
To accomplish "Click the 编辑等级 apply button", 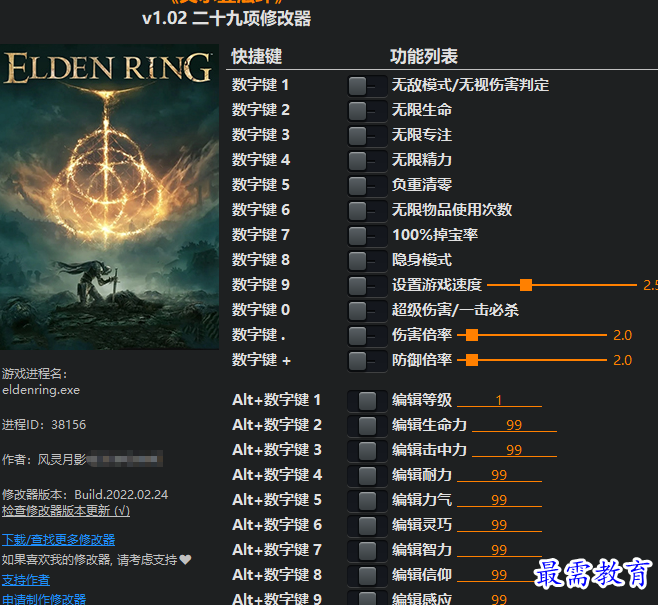I will [367, 401].
